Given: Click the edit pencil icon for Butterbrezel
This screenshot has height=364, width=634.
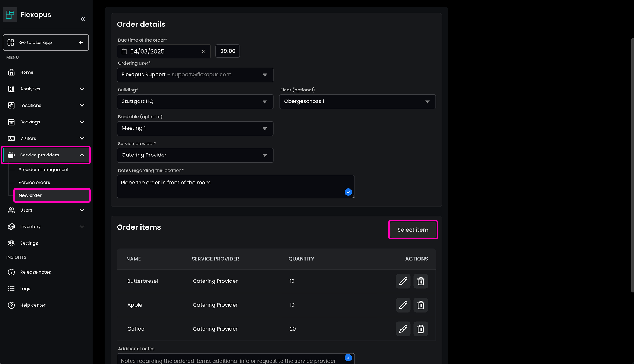Looking at the screenshot, I should 403,281.
